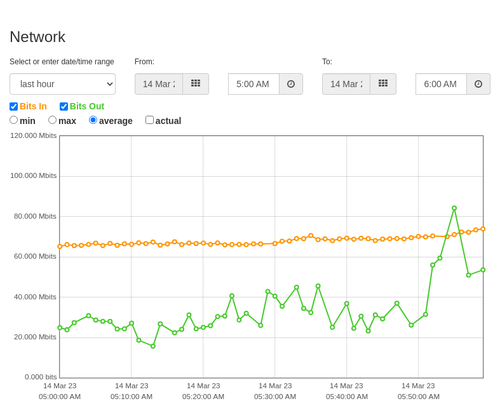Click the last orange Bits In data point
The height and width of the screenshot is (403, 500).
point(483,229)
